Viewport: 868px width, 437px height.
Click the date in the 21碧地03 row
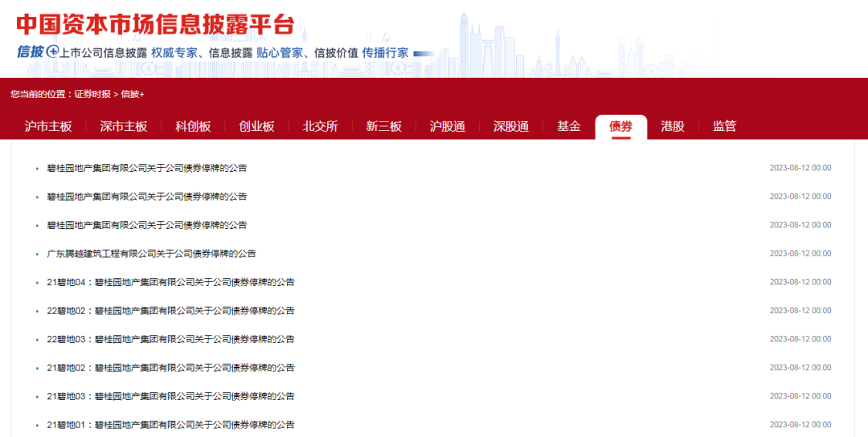(x=800, y=396)
